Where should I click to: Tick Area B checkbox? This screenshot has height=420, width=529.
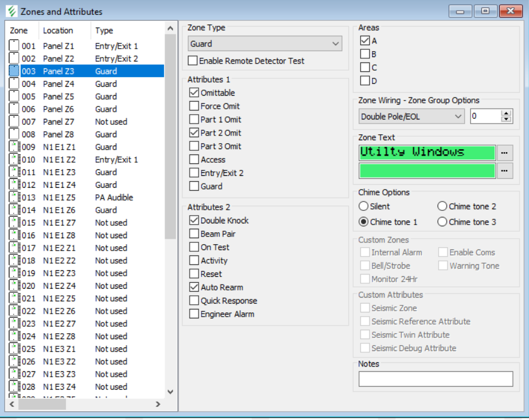[x=366, y=54]
